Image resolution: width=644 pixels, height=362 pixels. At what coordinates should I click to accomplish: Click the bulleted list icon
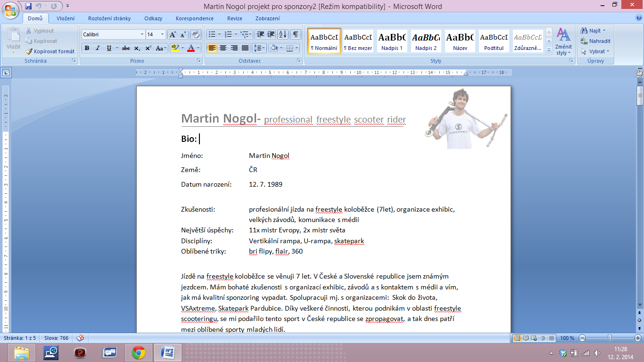pos(212,34)
